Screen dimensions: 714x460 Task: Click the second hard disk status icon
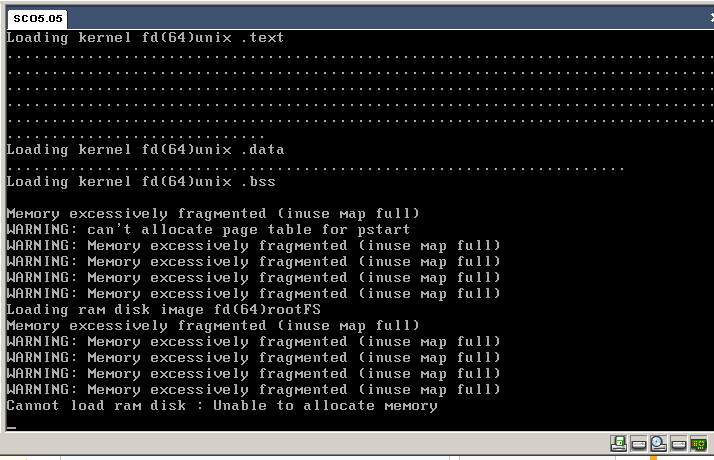coord(677,443)
